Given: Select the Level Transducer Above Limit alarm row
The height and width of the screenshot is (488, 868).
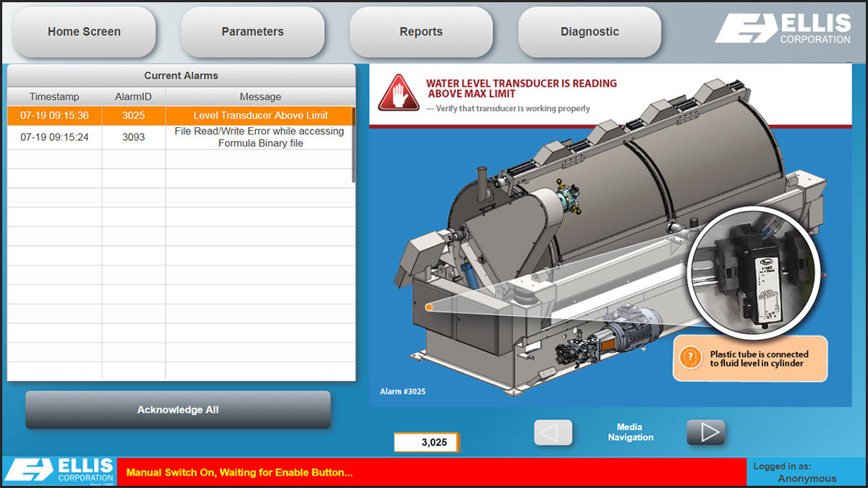Looking at the screenshot, I should (180, 116).
